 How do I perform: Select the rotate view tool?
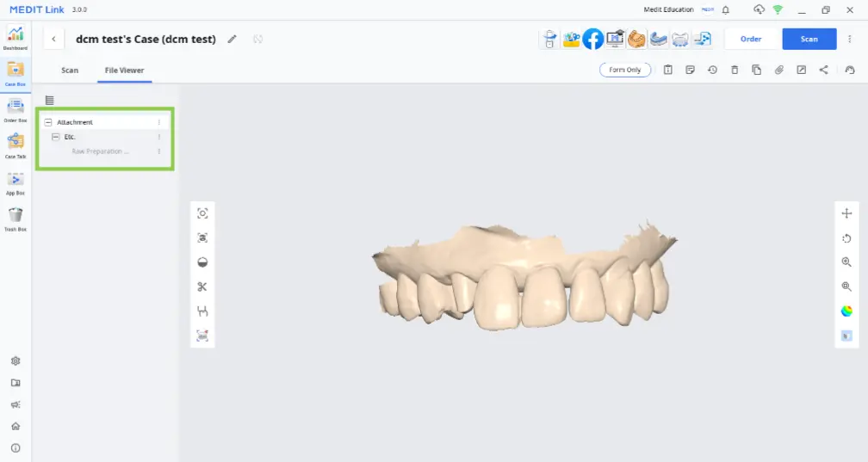[x=846, y=238]
